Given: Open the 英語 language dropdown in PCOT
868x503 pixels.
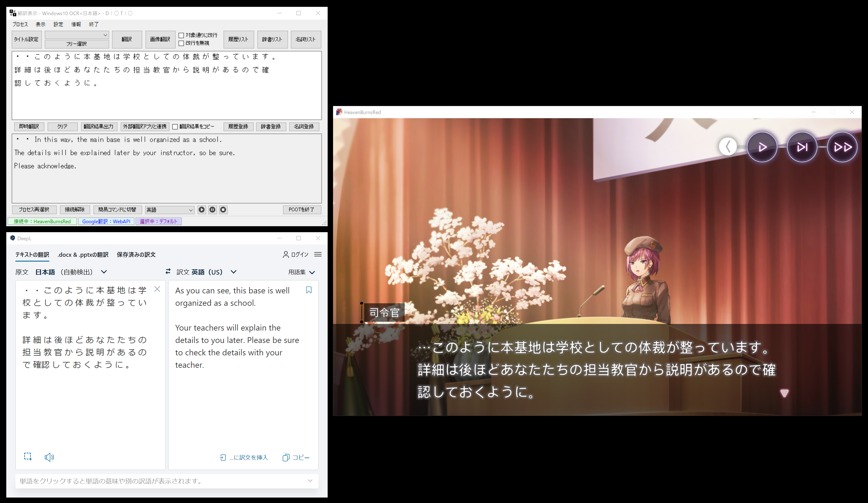Looking at the screenshot, I should pos(170,210).
